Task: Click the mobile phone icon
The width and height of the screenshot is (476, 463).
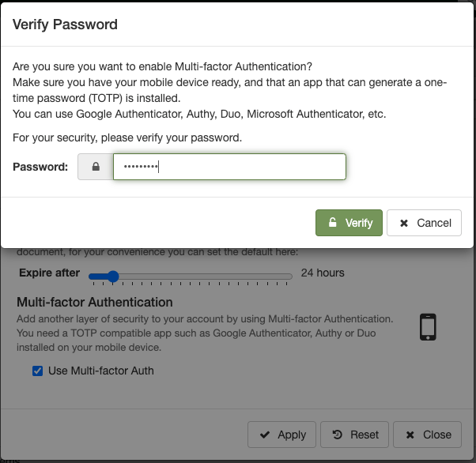Action: click(428, 326)
